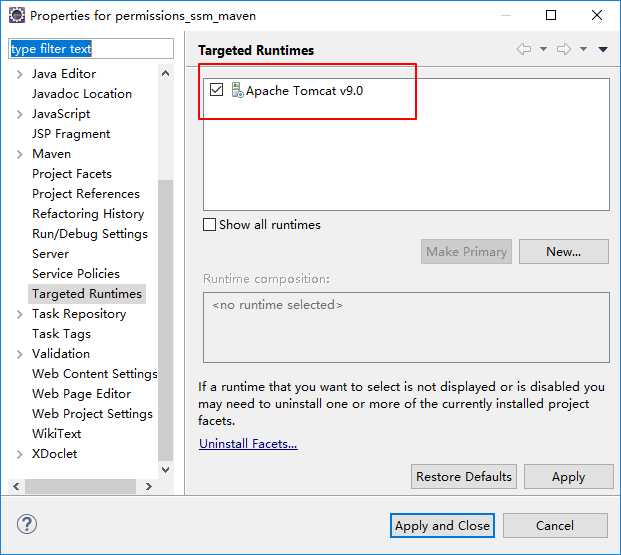621x555 pixels.
Task: Click the type filter text field
Action: click(91, 49)
